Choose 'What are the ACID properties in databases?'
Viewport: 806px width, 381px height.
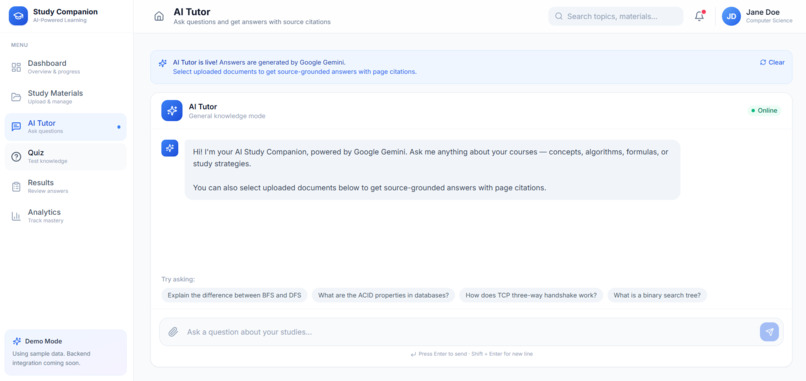[x=383, y=296]
